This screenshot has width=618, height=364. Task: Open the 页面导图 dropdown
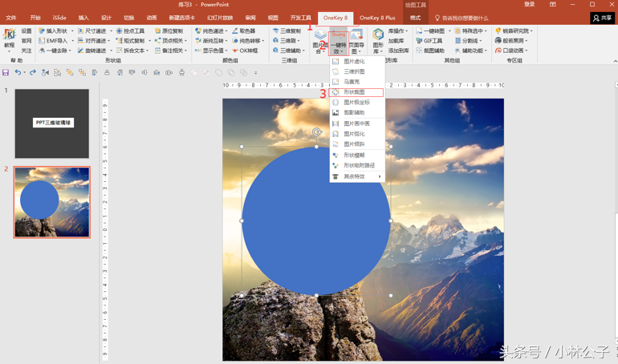pyautogui.click(x=356, y=42)
